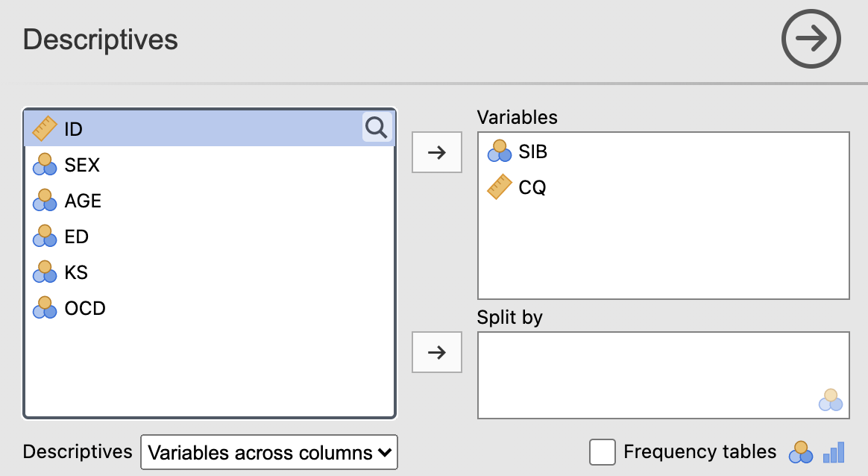The image size is (868, 476).
Task: Click the variables icon beside Frequency tables
Action: pyautogui.click(x=801, y=451)
